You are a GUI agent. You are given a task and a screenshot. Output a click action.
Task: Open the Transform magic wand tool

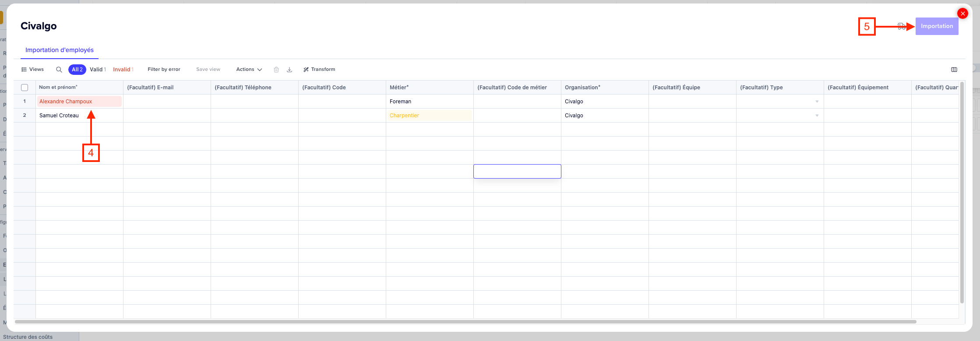[319, 70]
